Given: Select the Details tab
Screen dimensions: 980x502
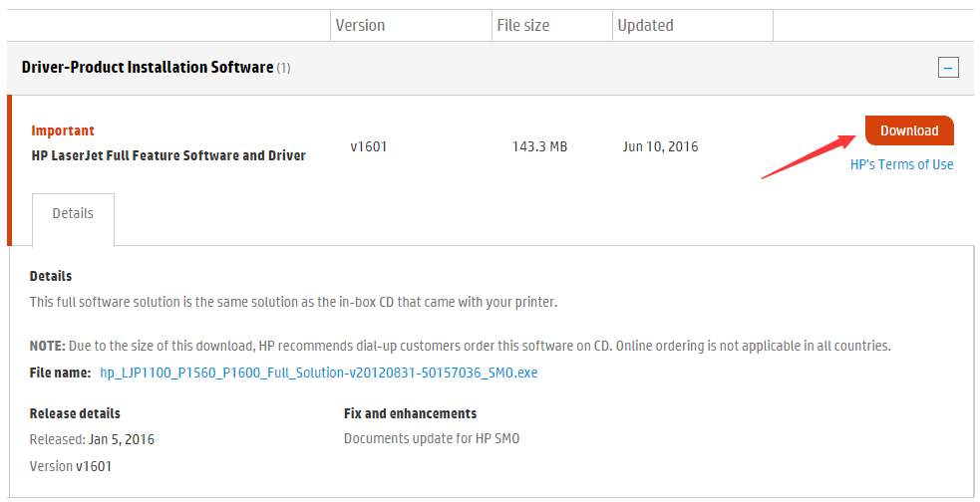Looking at the screenshot, I should click(73, 213).
